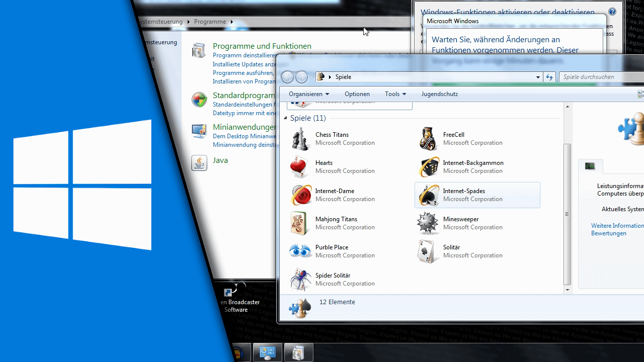The width and height of the screenshot is (644, 362).
Task: Select the Purble Place name text
Action: [x=332, y=247]
